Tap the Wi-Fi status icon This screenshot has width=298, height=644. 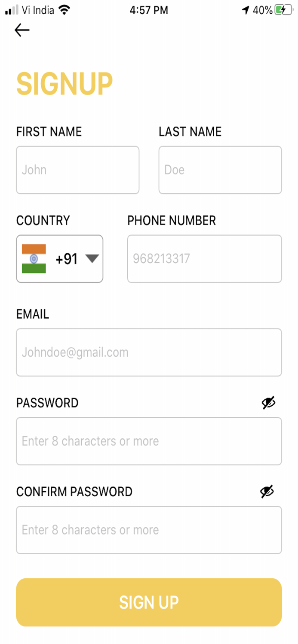(65, 10)
